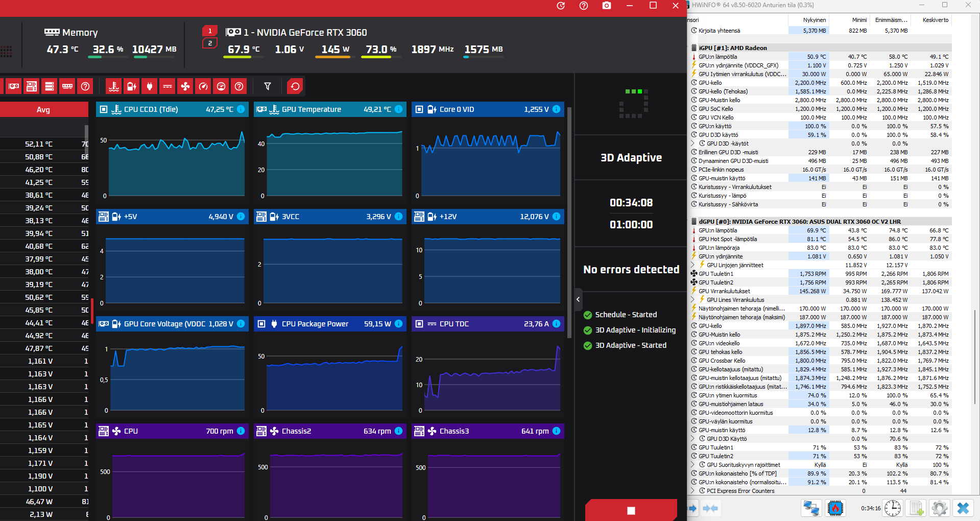This screenshot has height=521, width=980.
Task: Toggle the GPU hardware filter icon
Action: tap(14, 86)
